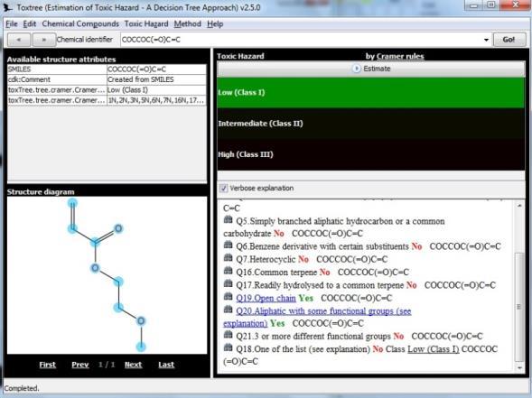Click the previous compound arrow button
This screenshot has height=398, width=532.
(x=19, y=40)
